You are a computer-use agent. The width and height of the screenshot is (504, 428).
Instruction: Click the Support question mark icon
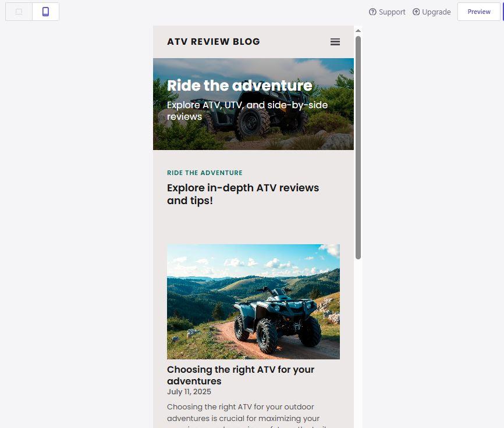[x=372, y=12]
